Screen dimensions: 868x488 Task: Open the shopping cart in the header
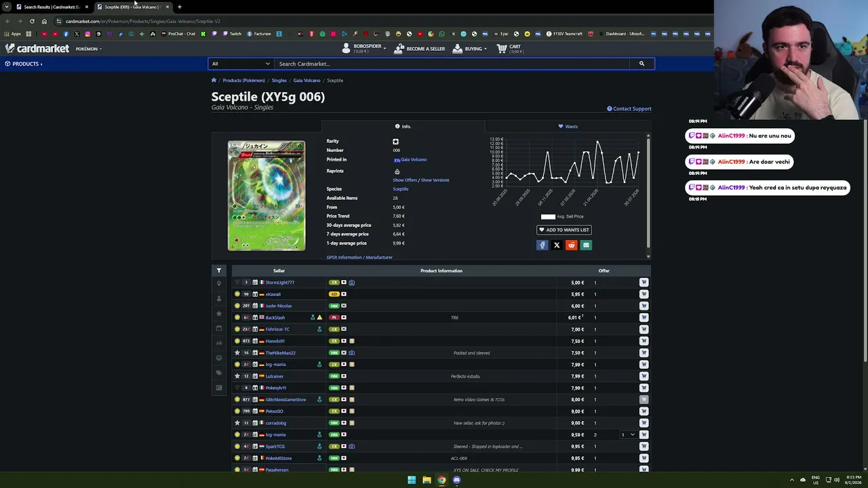pyautogui.click(x=509, y=49)
